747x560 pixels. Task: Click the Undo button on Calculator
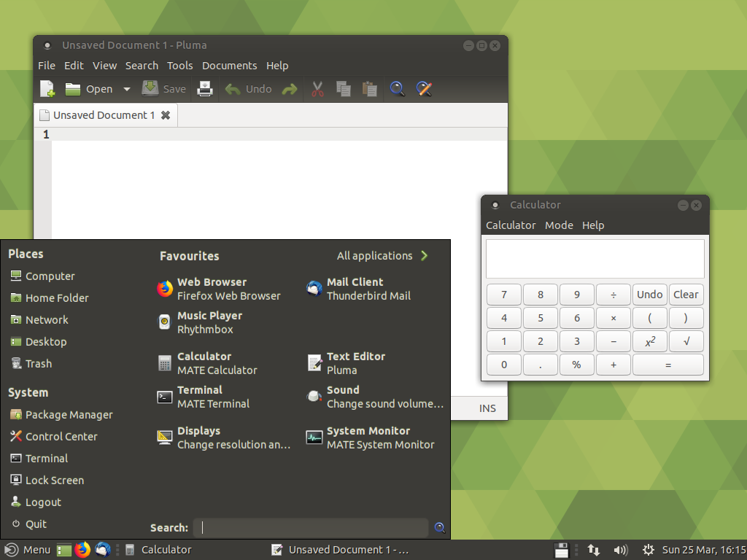(x=650, y=295)
